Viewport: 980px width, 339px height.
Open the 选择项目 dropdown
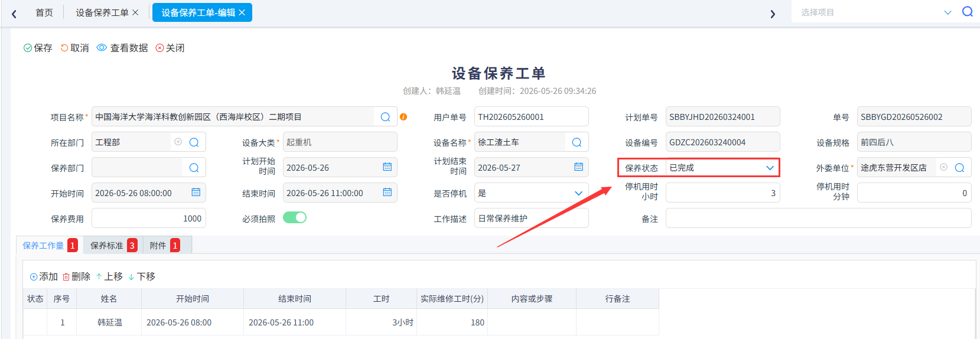948,12
